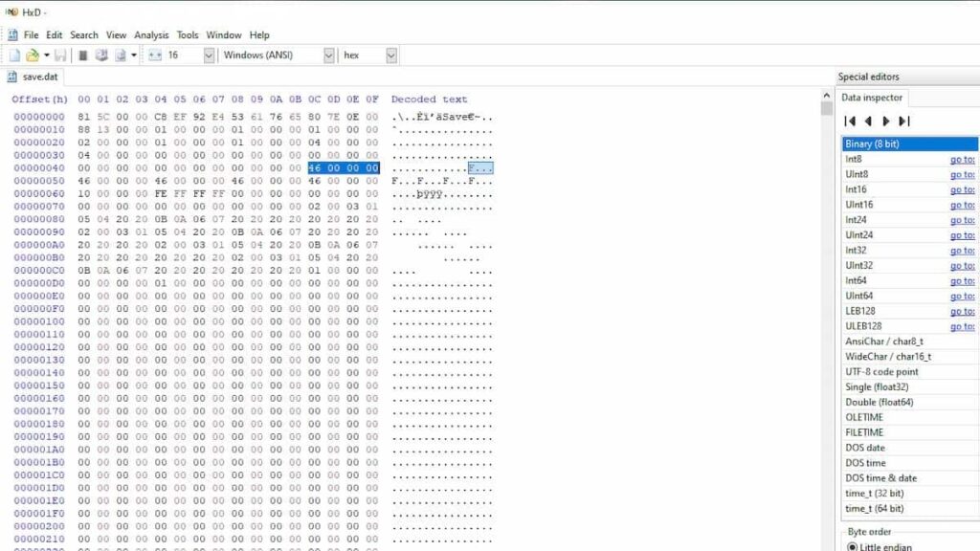This screenshot has width=980, height=551.
Task: Open main memory (RAM chip icon)
Action: click(x=82, y=55)
